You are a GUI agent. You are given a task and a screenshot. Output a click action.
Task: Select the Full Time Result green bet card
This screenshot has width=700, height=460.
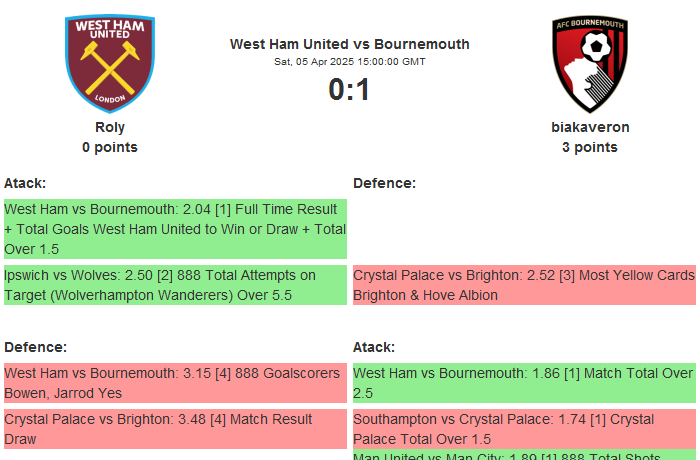tap(175, 229)
